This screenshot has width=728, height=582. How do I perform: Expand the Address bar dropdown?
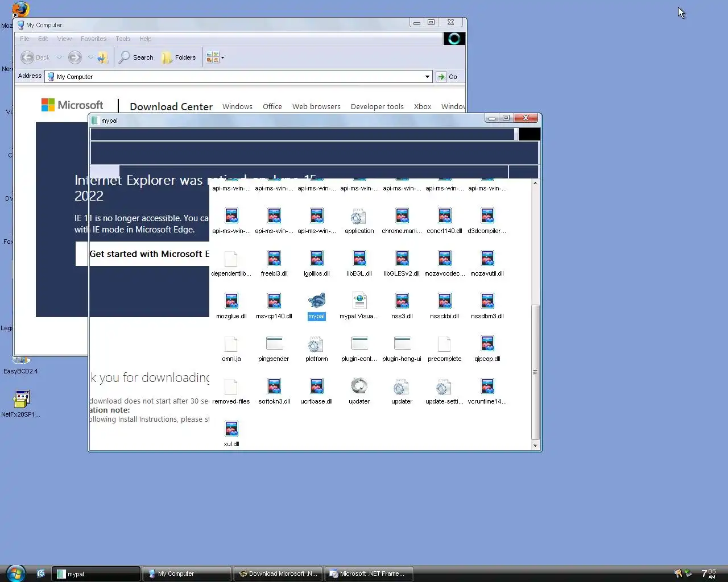[427, 77]
